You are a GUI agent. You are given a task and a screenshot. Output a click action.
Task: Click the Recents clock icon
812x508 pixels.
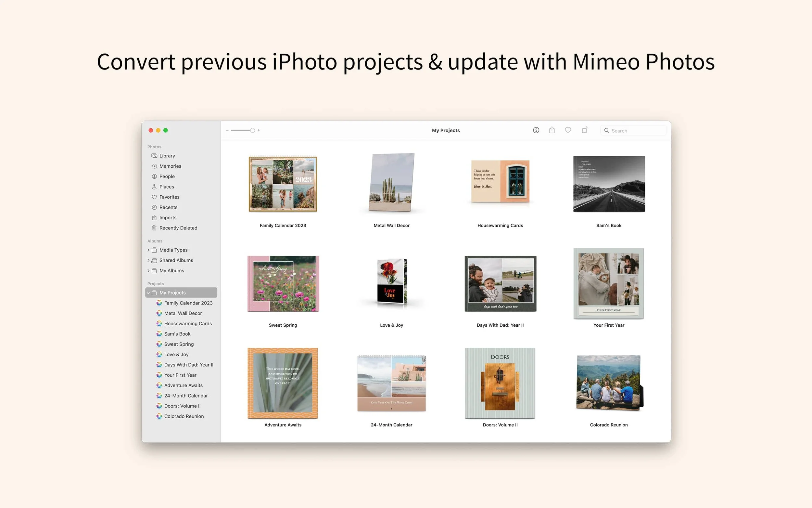154,207
